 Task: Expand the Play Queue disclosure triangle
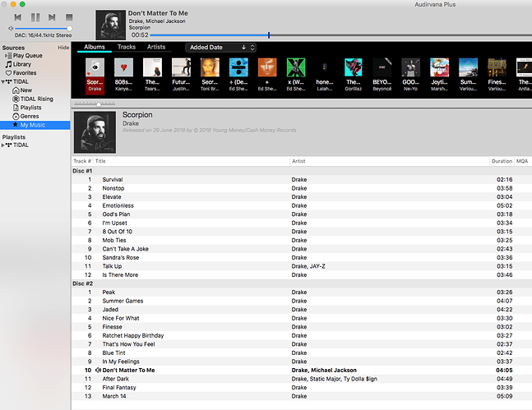pos(5,56)
